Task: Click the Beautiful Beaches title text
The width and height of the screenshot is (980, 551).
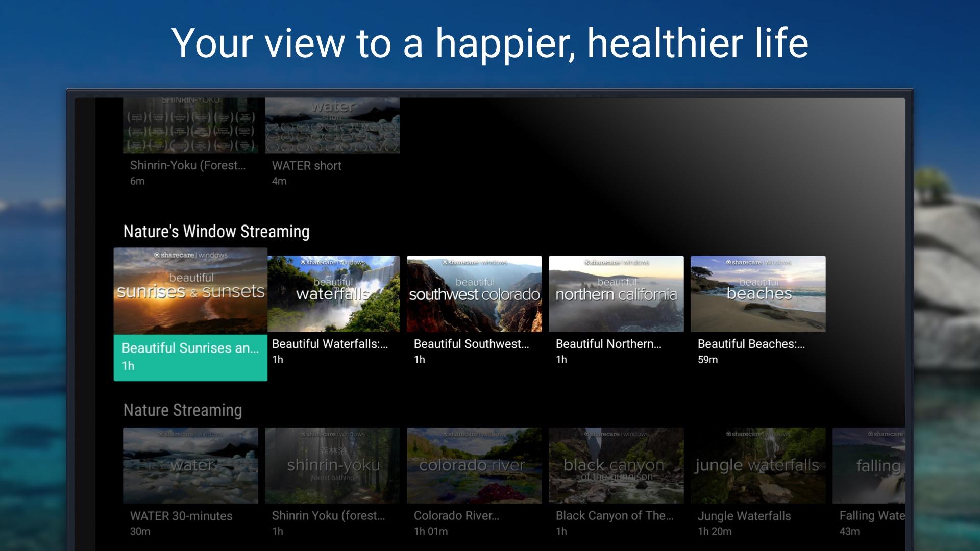Action: pyautogui.click(x=751, y=344)
